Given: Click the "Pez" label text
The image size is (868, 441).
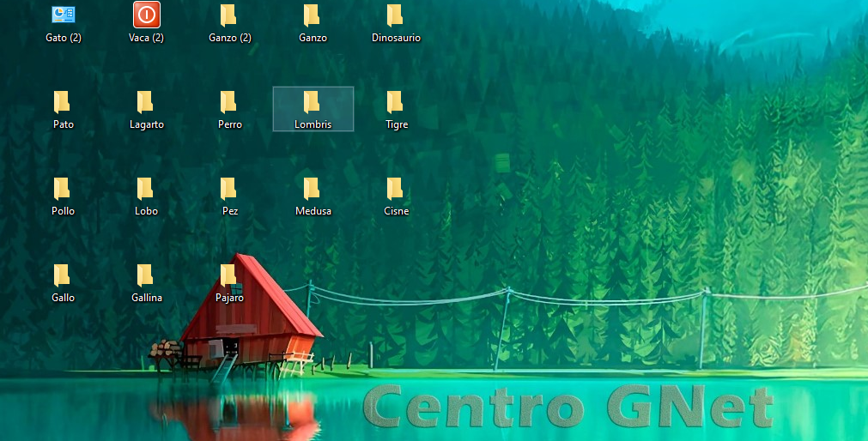Looking at the screenshot, I should [230, 211].
